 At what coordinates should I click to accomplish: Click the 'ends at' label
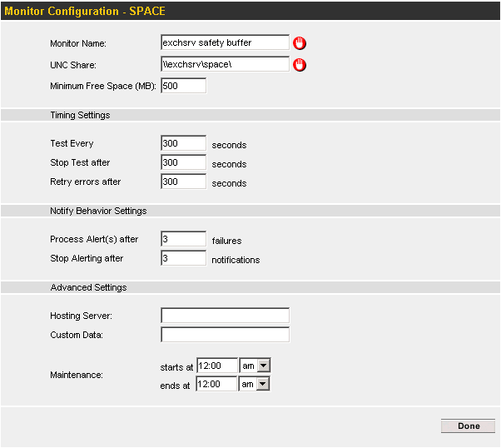pyautogui.click(x=175, y=386)
